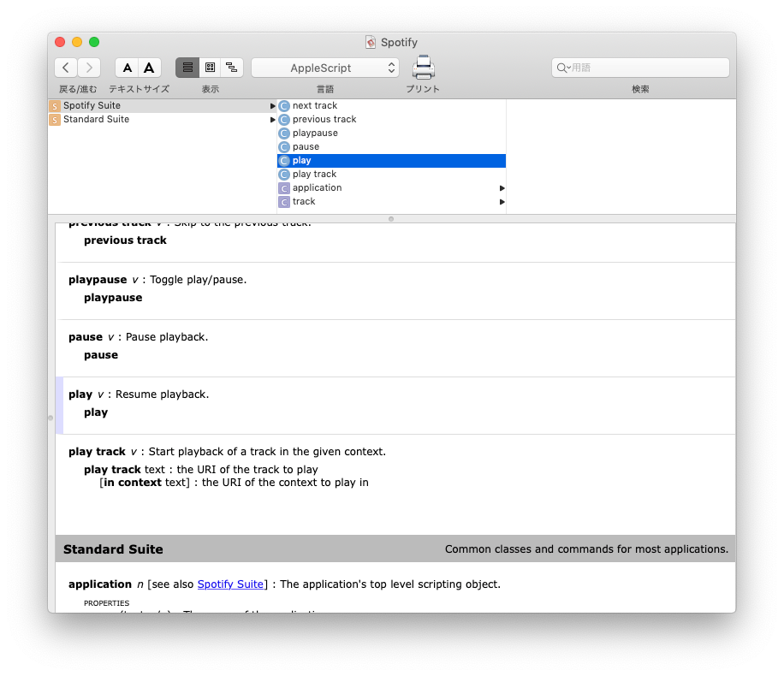The width and height of the screenshot is (784, 676).
Task: Switch to list view mode
Action: point(187,68)
